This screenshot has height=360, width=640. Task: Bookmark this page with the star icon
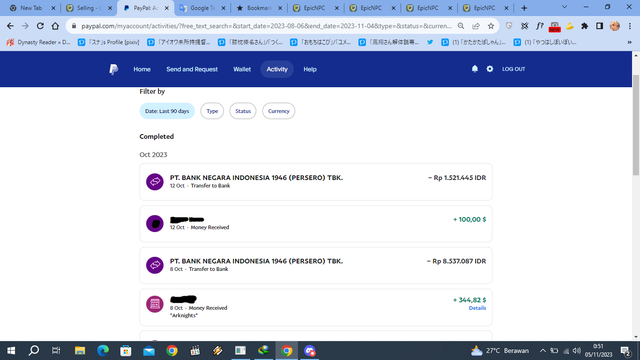click(x=491, y=26)
